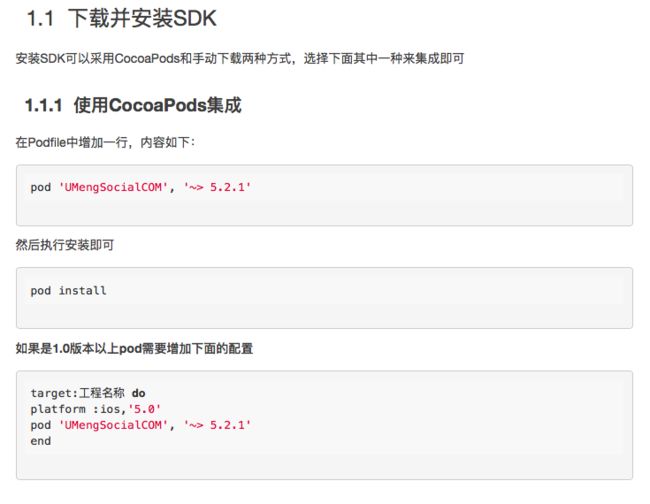Click the text 然后执行安装即可
This screenshot has width=650, height=504.
point(65,245)
